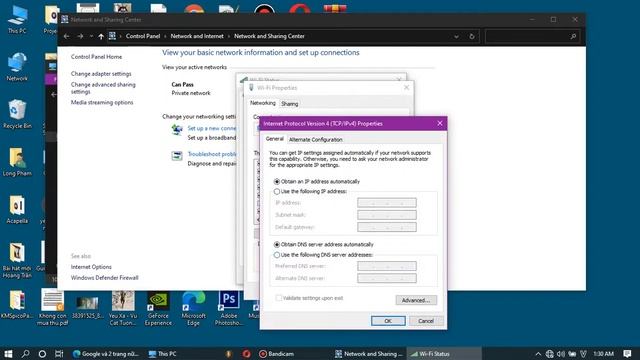Click Set up a new connection link
Image resolution: width=640 pixels, height=360 pixels.
coord(211,128)
